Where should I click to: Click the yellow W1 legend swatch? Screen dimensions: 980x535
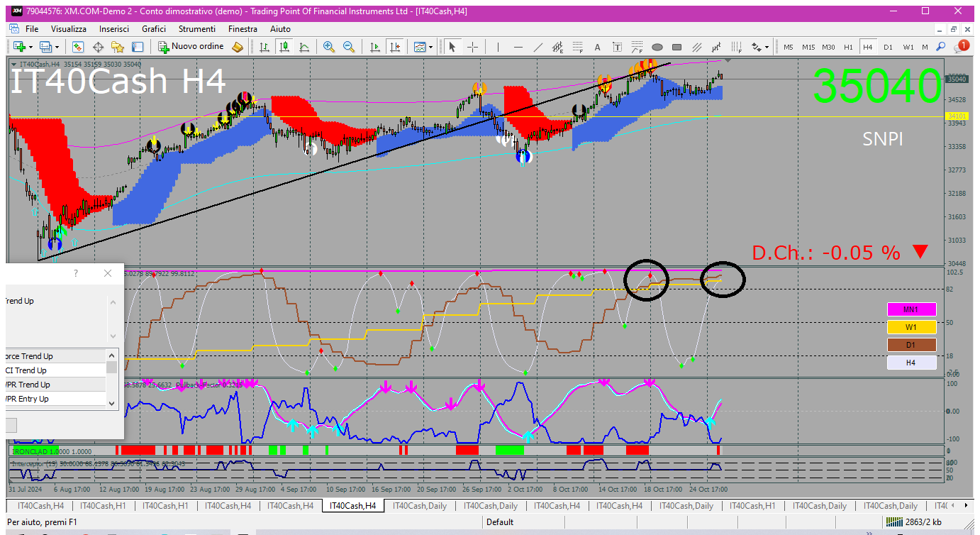click(x=911, y=327)
